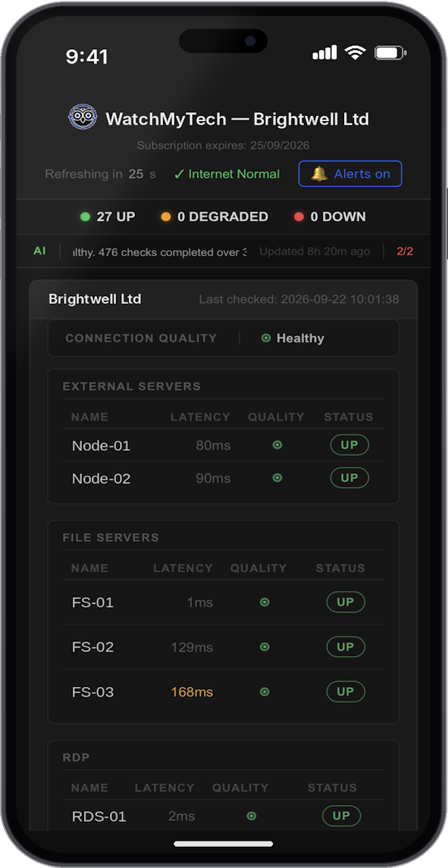Click the battery icon in status bar
The height and width of the screenshot is (868, 448).
tap(391, 53)
